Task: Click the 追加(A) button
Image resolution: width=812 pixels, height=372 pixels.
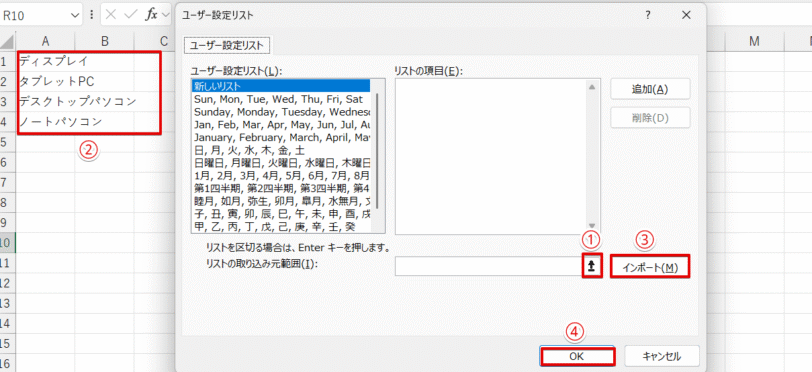Action: [x=650, y=89]
